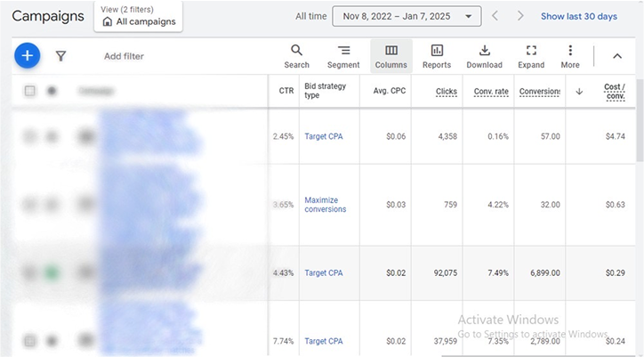Viewport: 644px width, 357px height.
Task: Open the funnel filter icon
Action: (x=60, y=56)
